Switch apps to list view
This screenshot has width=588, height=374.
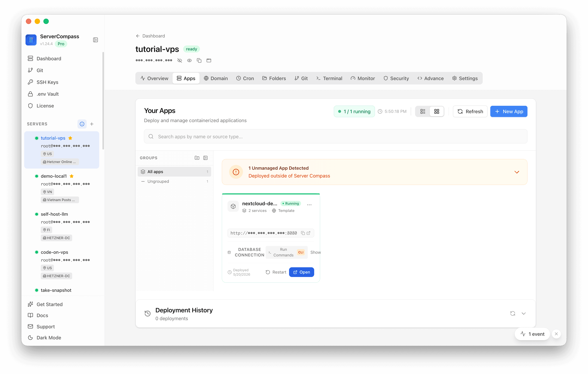[423, 111]
